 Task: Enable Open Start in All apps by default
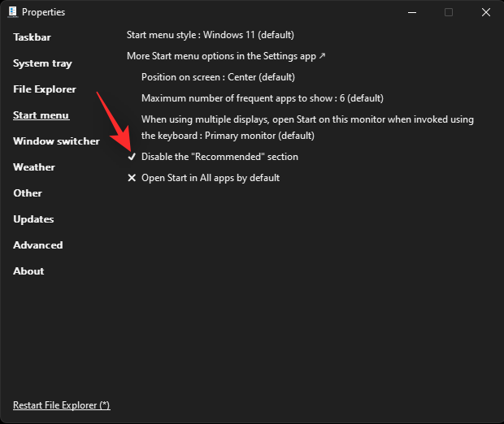pos(203,178)
